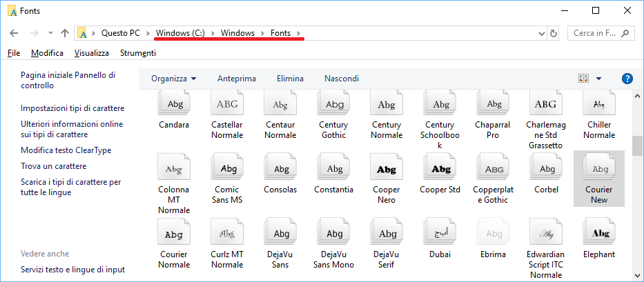Select the Dubai font icon

click(439, 234)
